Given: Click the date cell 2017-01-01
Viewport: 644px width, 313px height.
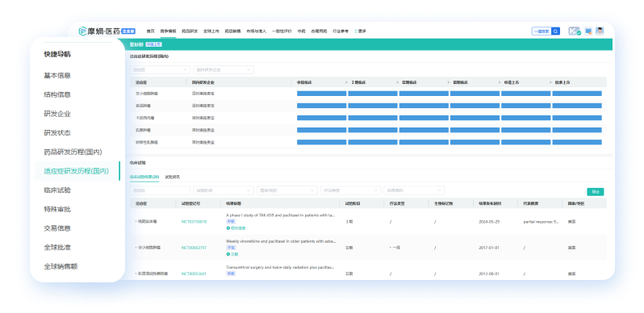Looking at the screenshot, I should pos(489,248).
